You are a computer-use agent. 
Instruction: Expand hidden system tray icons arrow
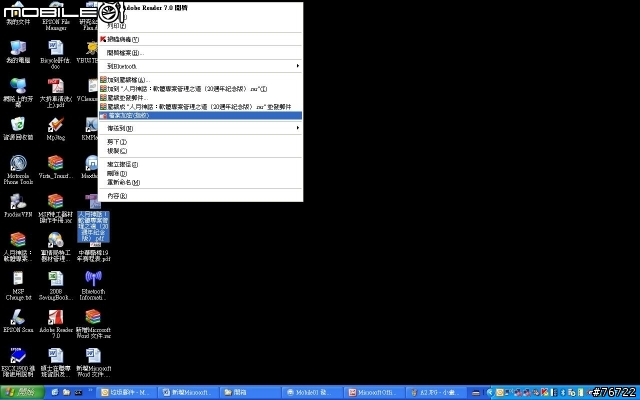(x=492, y=393)
